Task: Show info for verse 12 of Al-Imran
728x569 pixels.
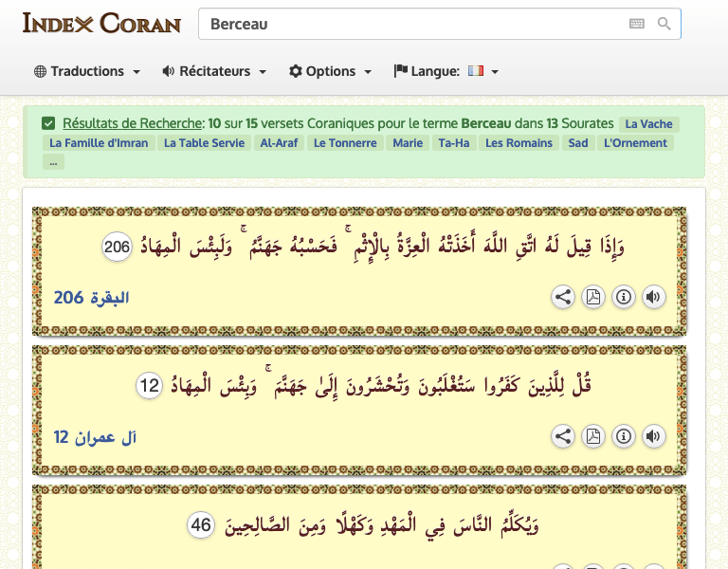Action: click(x=623, y=436)
